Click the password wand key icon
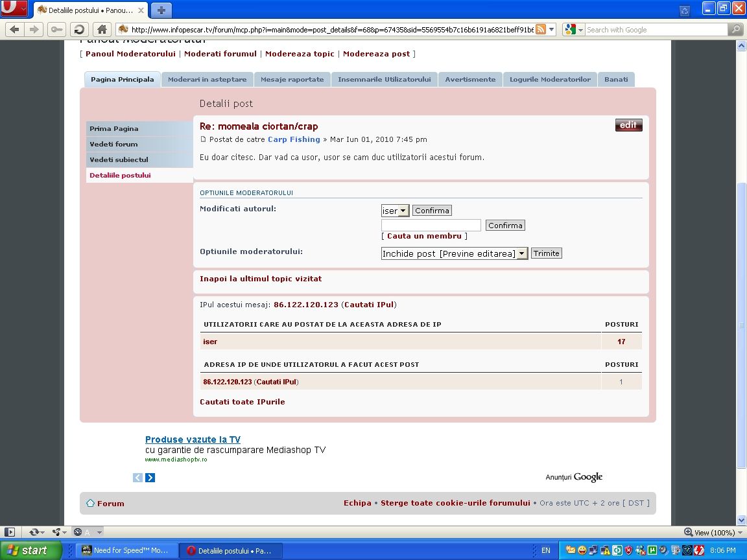Viewport: 747px width, 560px height. click(x=56, y=30)
